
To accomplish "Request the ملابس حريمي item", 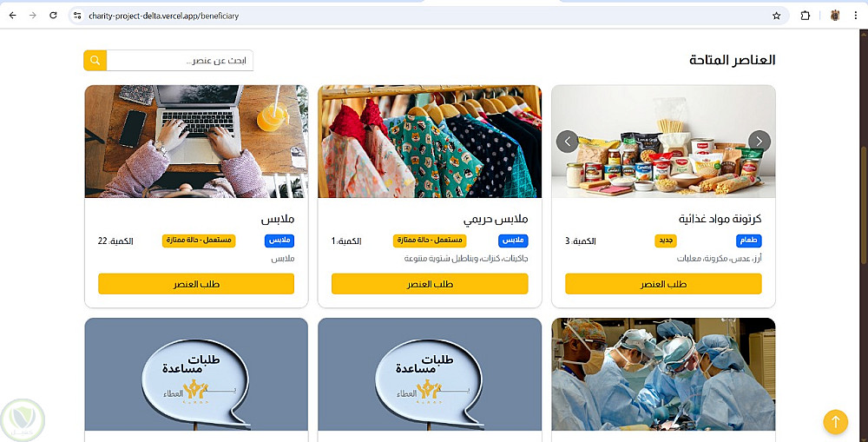I will click(430, 284).
